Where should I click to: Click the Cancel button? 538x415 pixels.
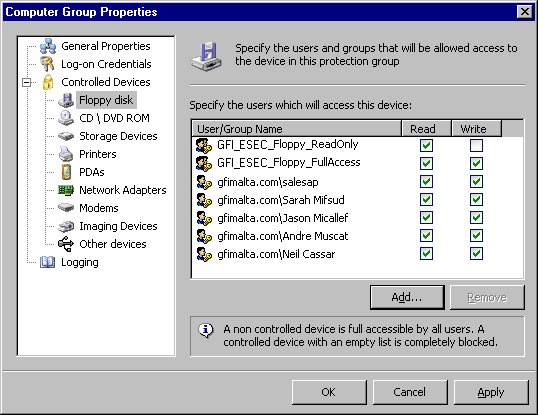point(410,392)
